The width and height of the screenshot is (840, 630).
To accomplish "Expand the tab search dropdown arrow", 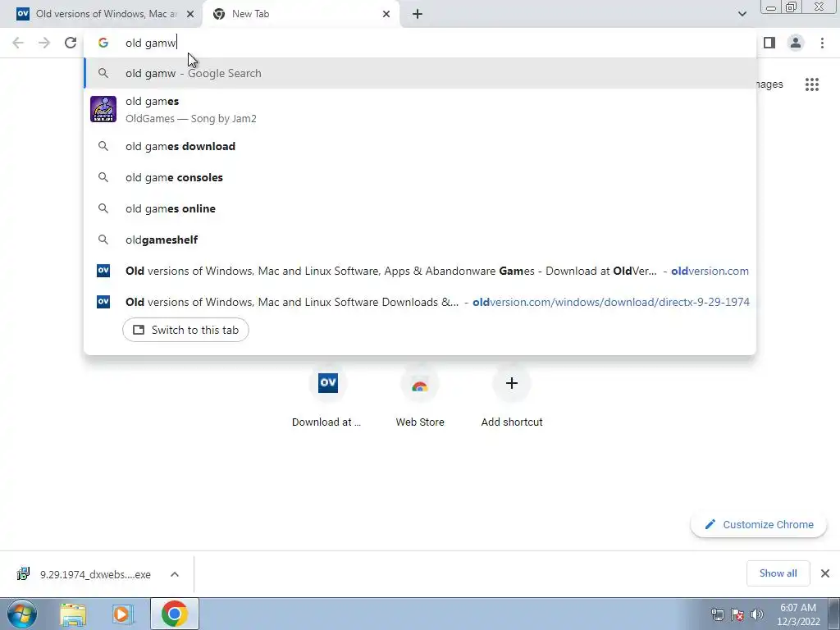I will [x=742, y=14].
